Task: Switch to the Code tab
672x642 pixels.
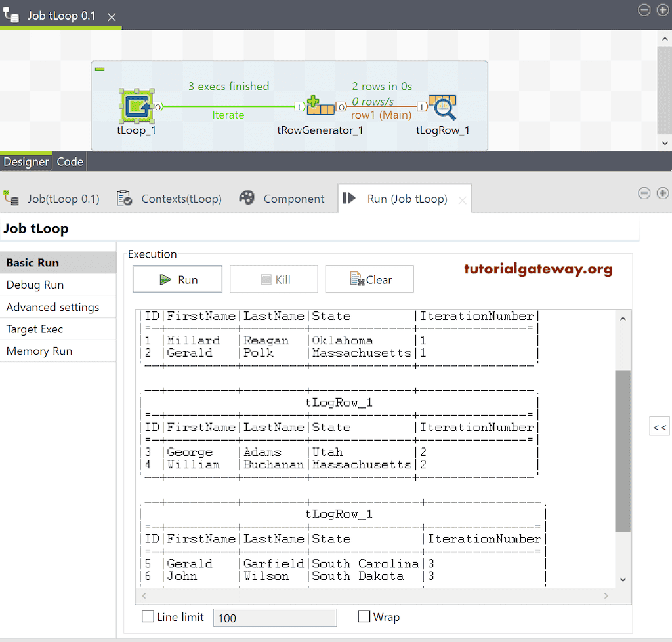Action: (70, 161)
